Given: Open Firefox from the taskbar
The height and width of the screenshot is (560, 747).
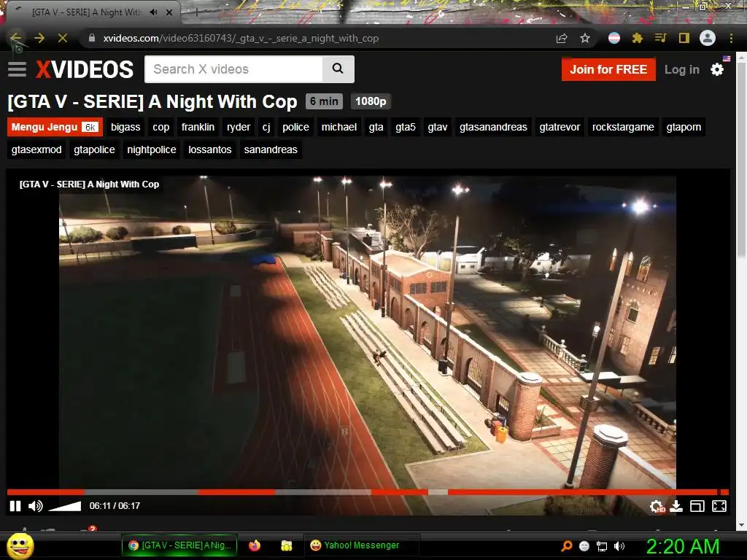Looking at the screenshot, I should [255, 545].
